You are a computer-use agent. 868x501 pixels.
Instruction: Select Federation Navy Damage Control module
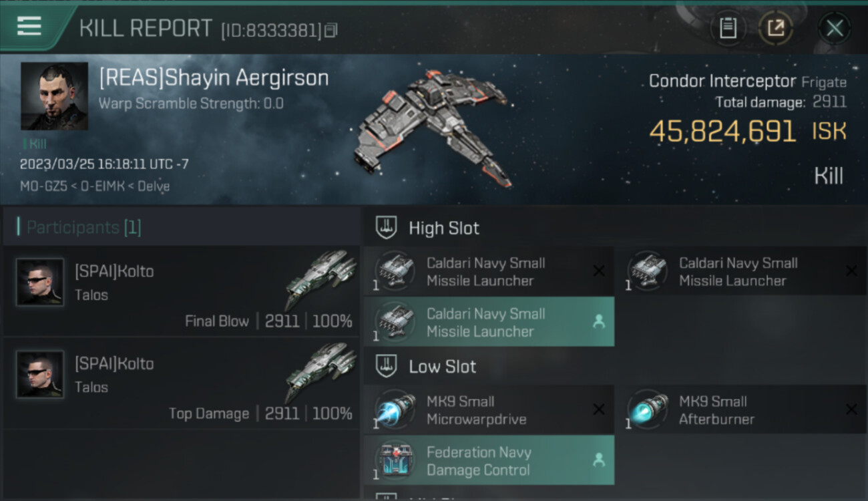489,460
